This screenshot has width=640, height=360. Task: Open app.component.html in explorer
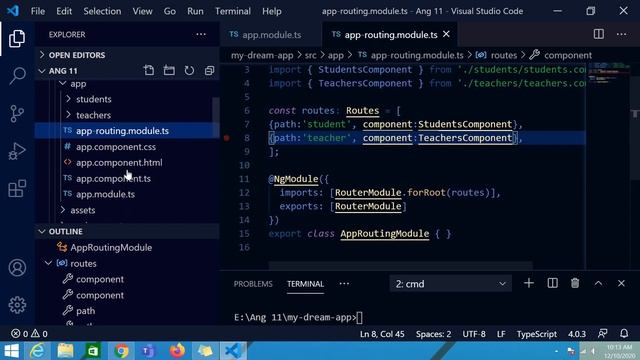pyautogui.click(x=119, y=162)
